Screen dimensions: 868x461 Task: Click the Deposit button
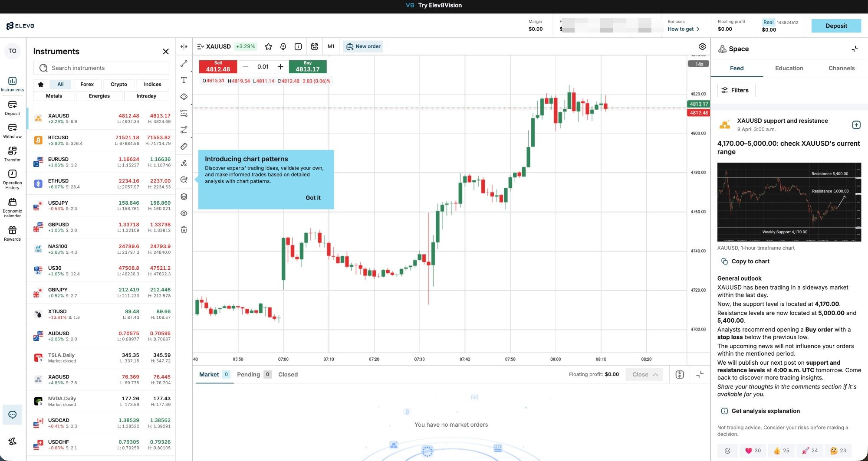pos(836,26)
